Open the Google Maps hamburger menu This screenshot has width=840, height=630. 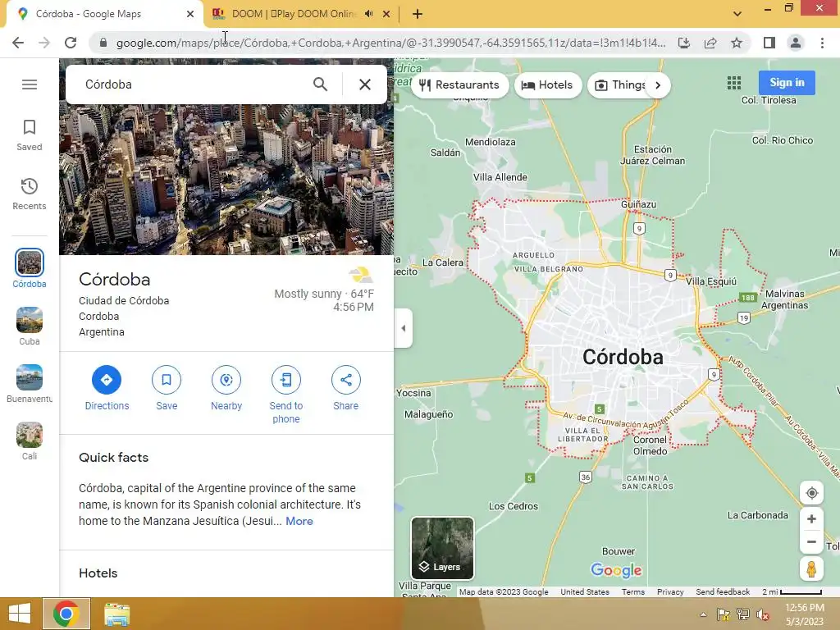30,84
